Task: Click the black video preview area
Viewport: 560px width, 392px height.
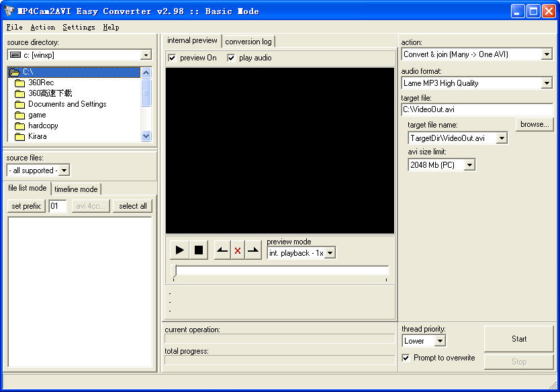Action: pyautogui.click(x=280, y=150)
